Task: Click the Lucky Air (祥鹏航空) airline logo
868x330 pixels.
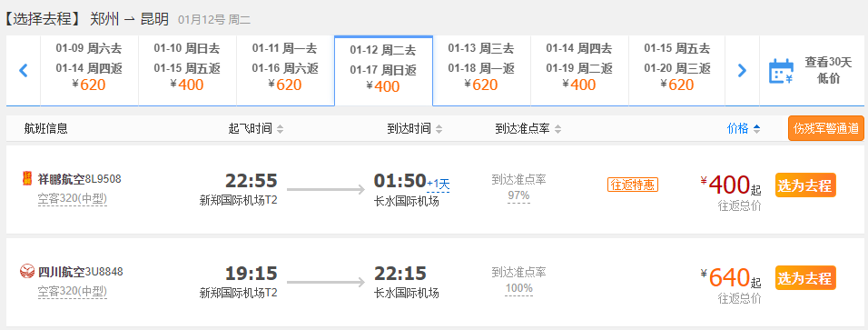Action: pyautogui.click(x=27, y=179)
